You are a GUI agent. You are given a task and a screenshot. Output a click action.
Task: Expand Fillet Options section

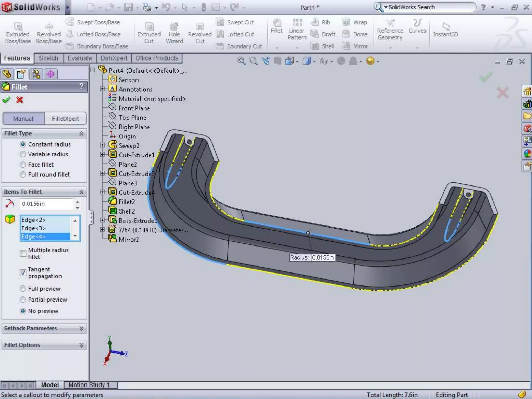[81, 345]
